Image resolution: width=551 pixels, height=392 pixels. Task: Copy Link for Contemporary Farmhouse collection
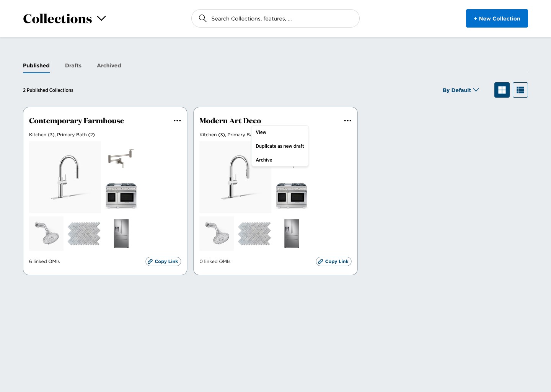pos(163,261)
